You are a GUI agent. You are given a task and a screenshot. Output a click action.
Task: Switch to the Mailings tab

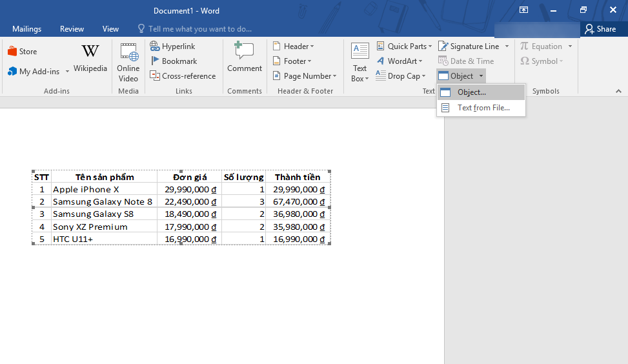27,29
